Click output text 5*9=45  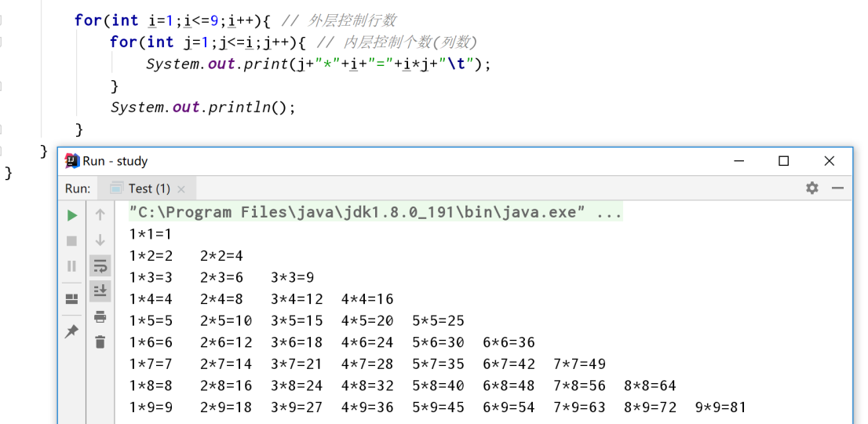tap(439, 408)
